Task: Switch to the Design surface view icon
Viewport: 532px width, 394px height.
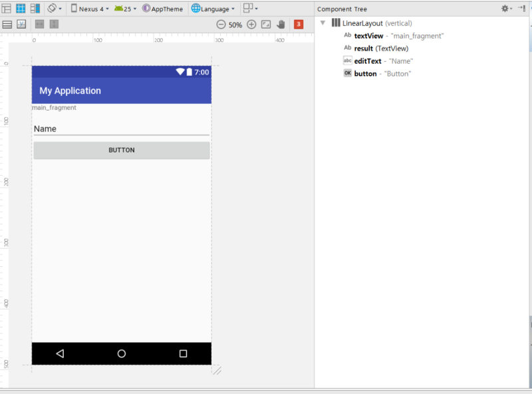Action: tap(7, 9)
